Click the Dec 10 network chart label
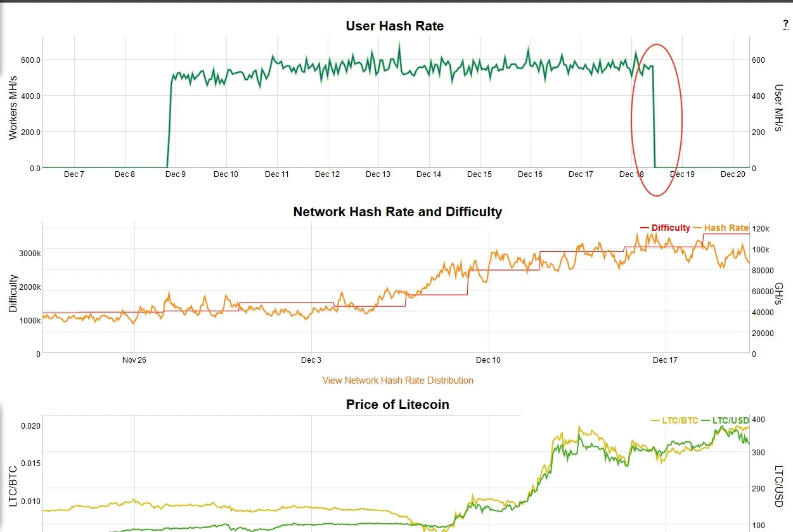This screenshot has width=793, height=532. click(x=488, y=360)
